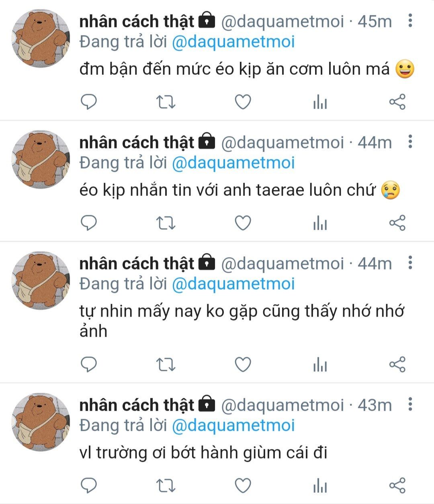Viewport: 434px width, 504px height.
Task: Like the tweet ending with nhớ nhớ ảnh
Action: pos(243,364)
